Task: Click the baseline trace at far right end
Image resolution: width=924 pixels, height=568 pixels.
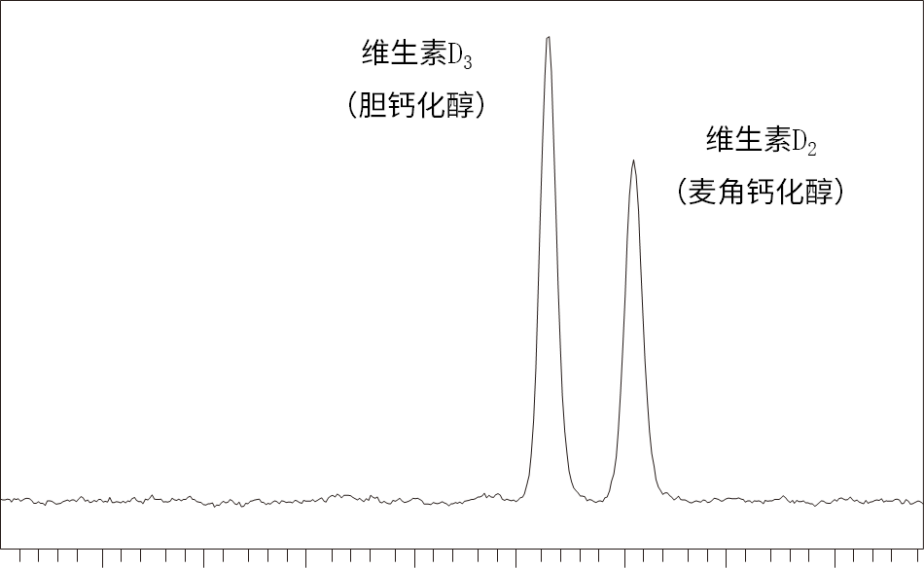Action: (918, 502)
